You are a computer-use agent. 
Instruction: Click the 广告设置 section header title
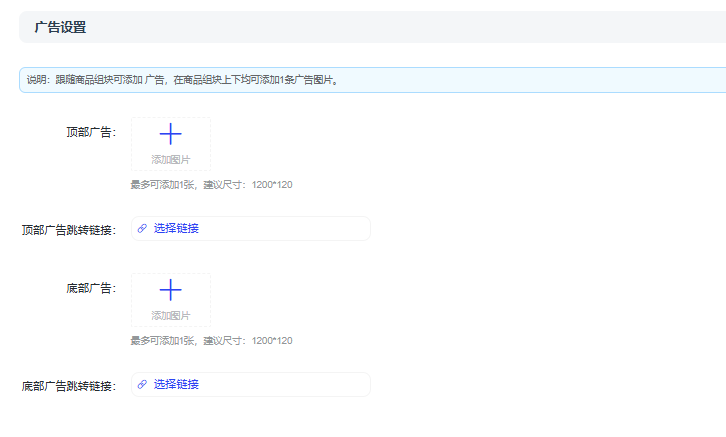coord(60,28)
